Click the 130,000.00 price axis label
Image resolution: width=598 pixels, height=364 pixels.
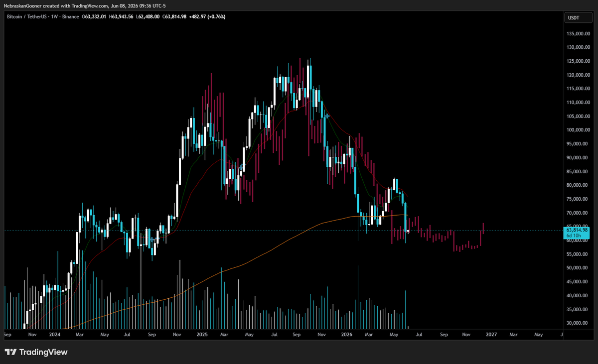click(x=578, y=47)
